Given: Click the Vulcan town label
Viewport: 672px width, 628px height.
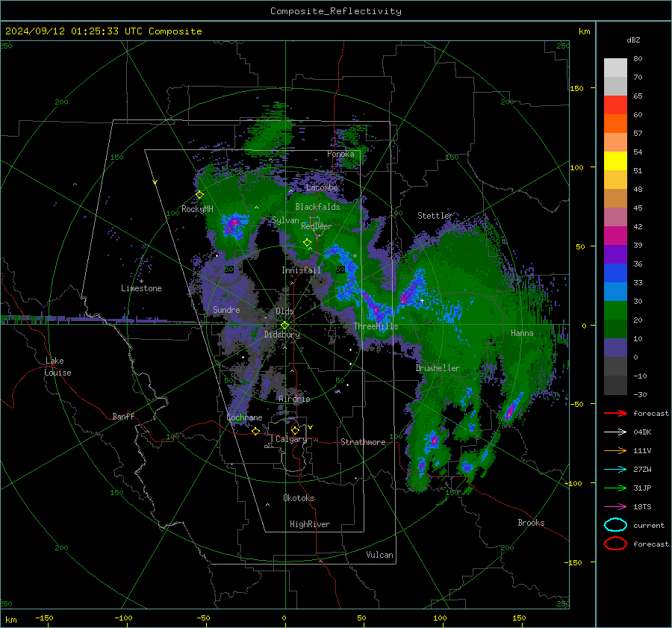Looking at the screenshot, I should [379, 555].
